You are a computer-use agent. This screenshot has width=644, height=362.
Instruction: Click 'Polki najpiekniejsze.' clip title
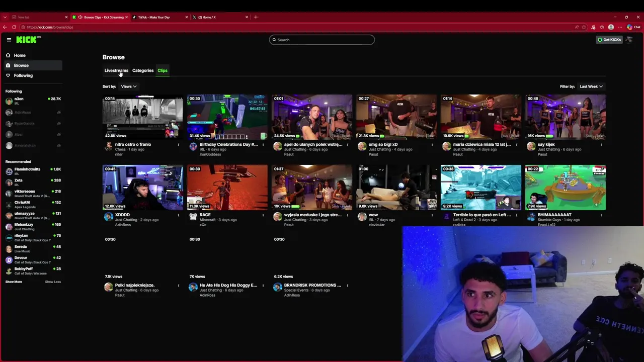[x=134, y=285]
